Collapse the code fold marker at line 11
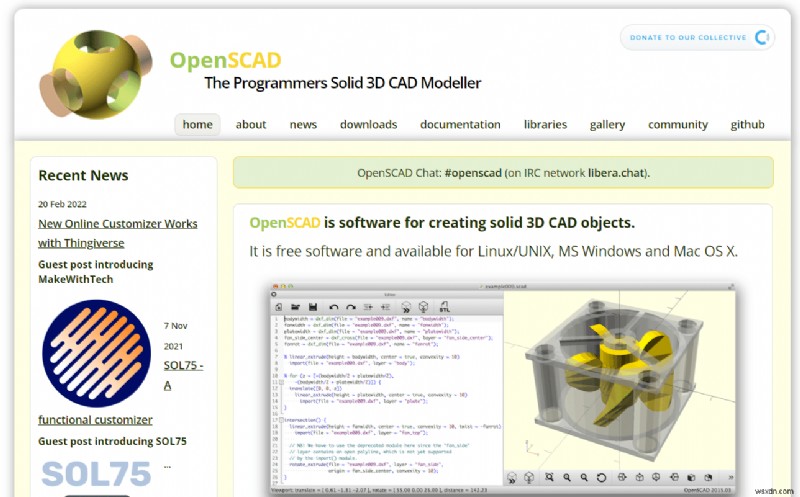This screenshot has width=800, height=497. point(281,382)
